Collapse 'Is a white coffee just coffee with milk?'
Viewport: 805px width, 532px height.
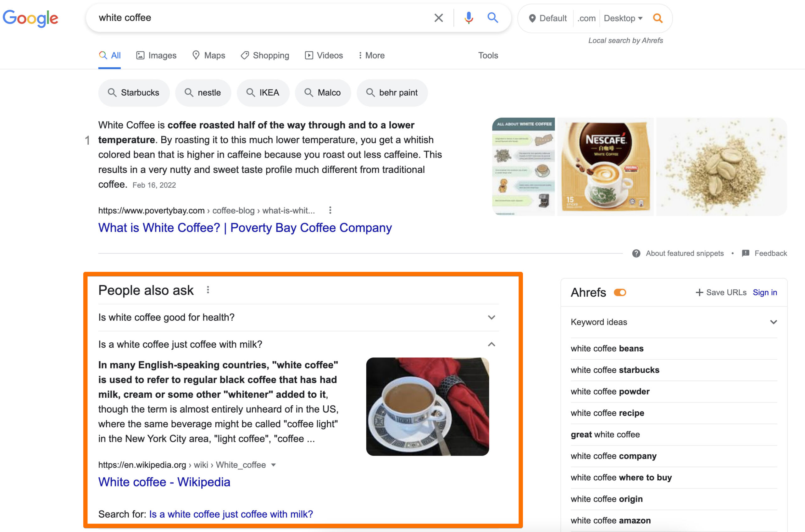491,344
